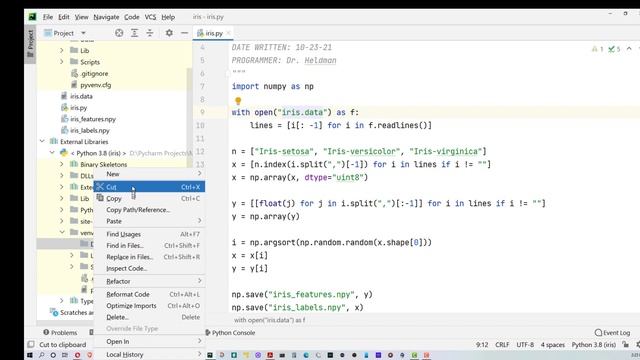Expand the Binary Skeletons node
Viewport: 640px width, 360px height.
tap(62, 164)
